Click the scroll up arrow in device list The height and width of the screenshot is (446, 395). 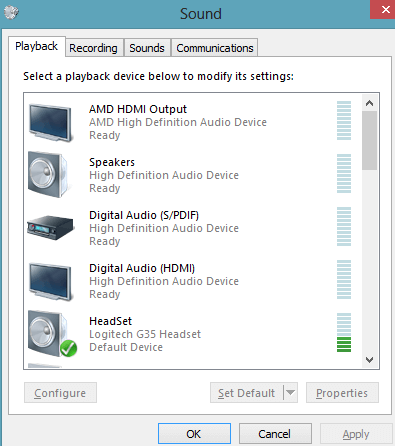tap(369, 103)
